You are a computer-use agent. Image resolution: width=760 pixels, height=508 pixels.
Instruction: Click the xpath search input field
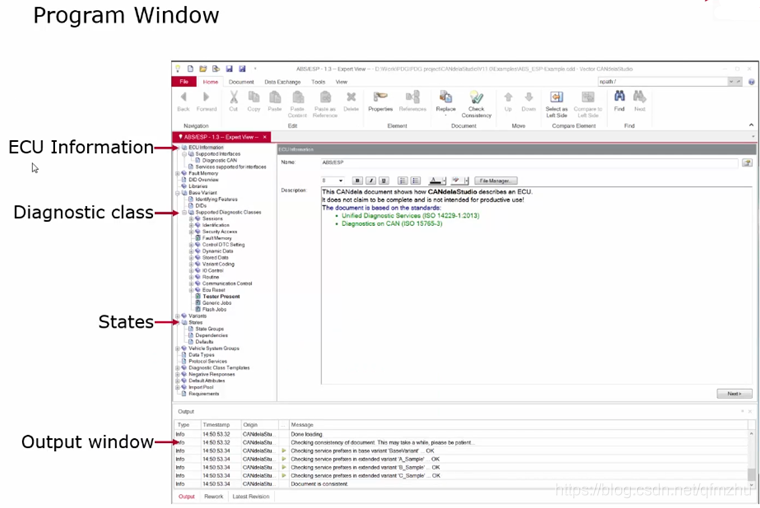click(663, 81)
